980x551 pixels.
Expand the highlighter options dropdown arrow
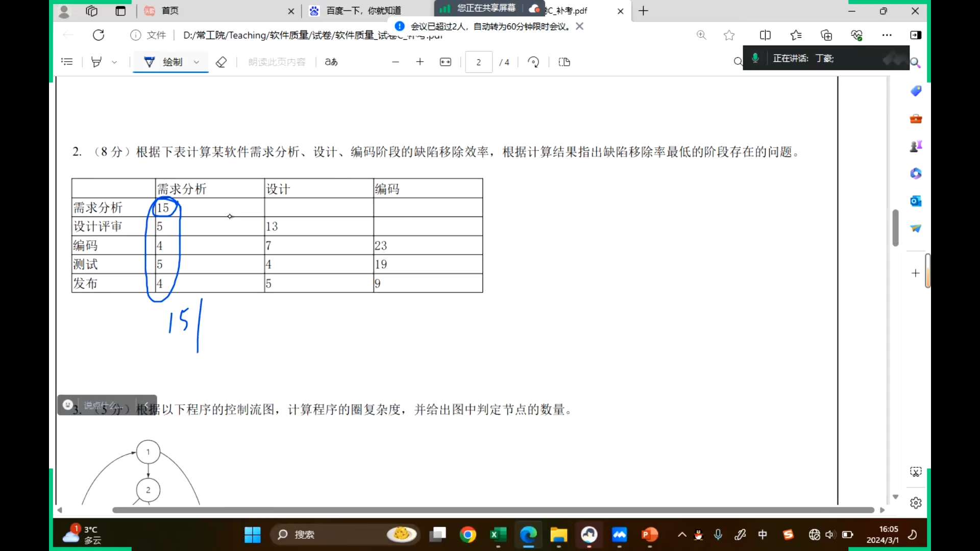pyautogui.click(x=114, y=62)
